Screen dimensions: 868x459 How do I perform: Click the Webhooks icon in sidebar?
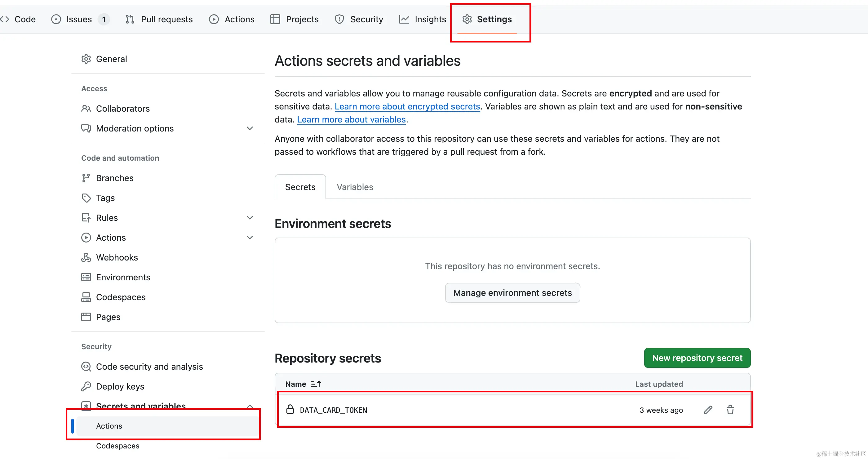pyautogui.click(x=86, y=257)
